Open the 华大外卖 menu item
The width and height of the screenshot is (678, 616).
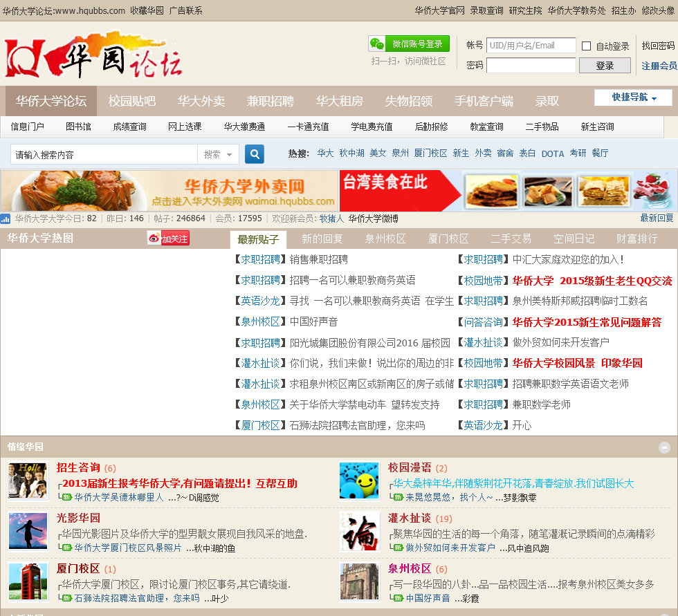point(201,101)
